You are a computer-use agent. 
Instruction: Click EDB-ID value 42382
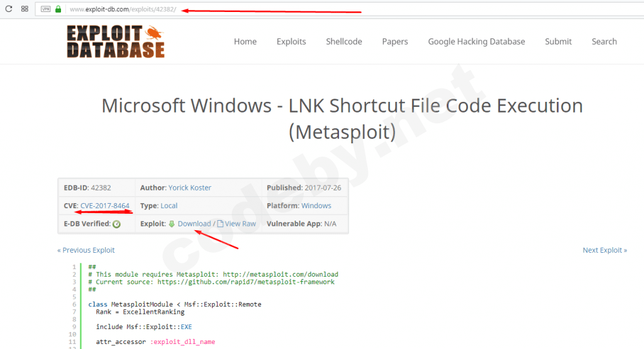101,187
